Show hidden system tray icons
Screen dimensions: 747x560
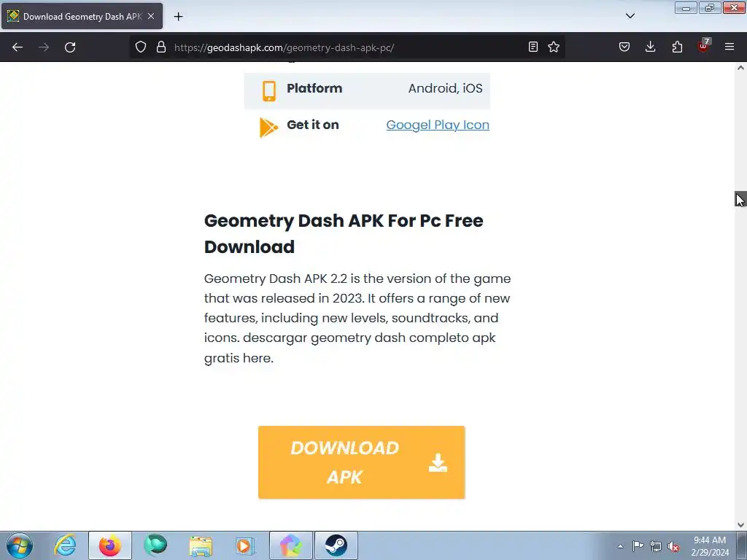point(620,546)
